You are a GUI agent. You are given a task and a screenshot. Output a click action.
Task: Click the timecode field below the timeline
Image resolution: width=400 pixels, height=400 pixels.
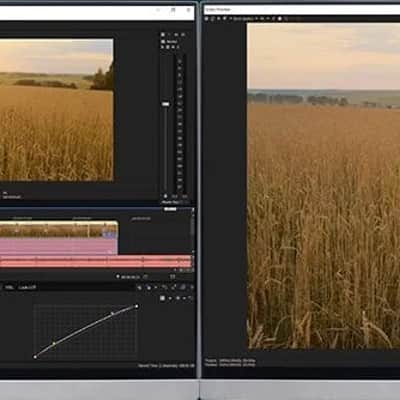point(130,277)
